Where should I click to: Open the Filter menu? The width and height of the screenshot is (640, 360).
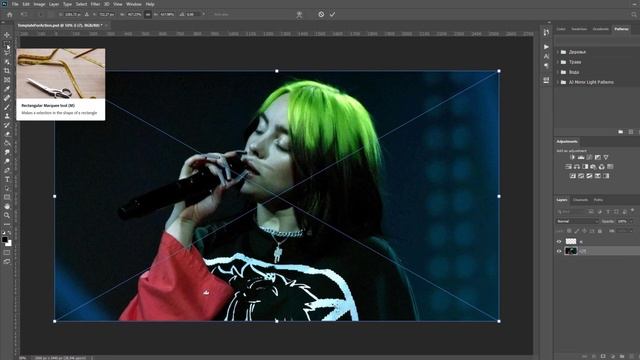point(95,4)
